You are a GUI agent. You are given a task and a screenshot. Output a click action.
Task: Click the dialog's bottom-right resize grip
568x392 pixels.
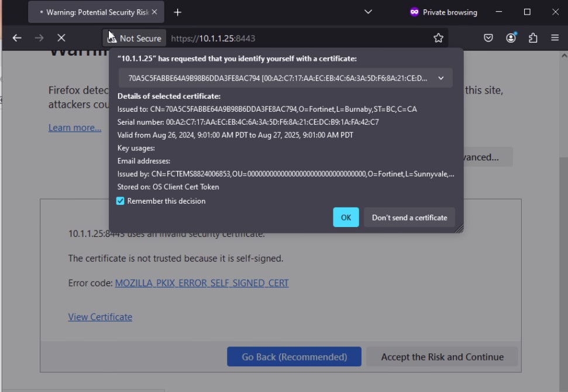point(459,229)
